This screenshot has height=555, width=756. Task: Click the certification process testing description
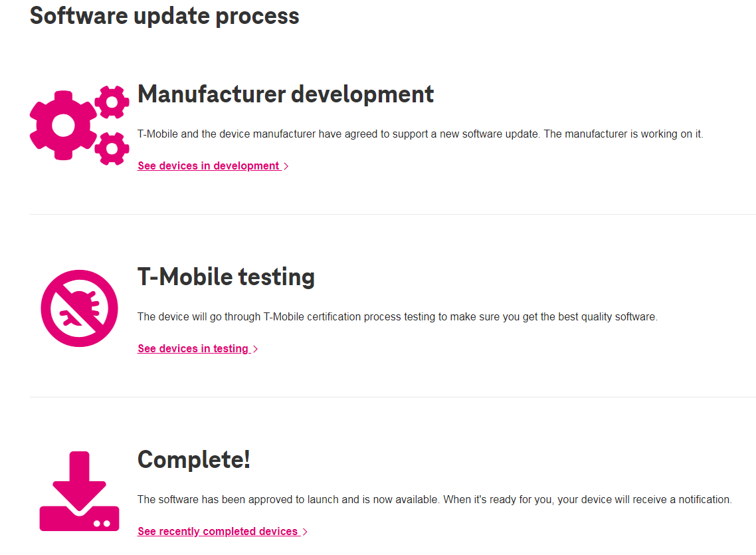(397, 317)
